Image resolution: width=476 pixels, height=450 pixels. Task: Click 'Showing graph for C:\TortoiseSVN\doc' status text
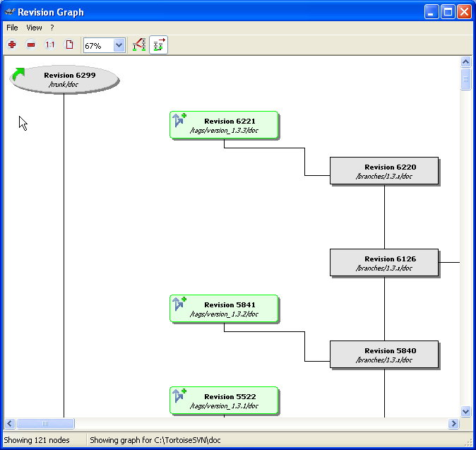coord(155,440)
